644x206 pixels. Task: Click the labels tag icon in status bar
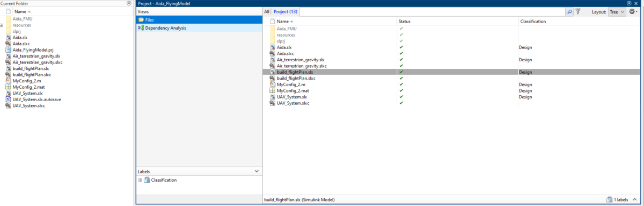coord(609,200)
